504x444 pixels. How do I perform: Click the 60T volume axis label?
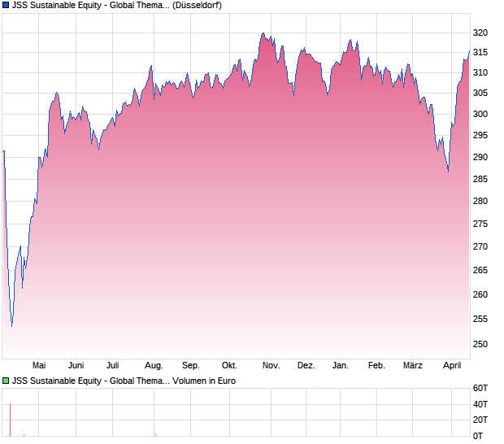tap(480, 389)
